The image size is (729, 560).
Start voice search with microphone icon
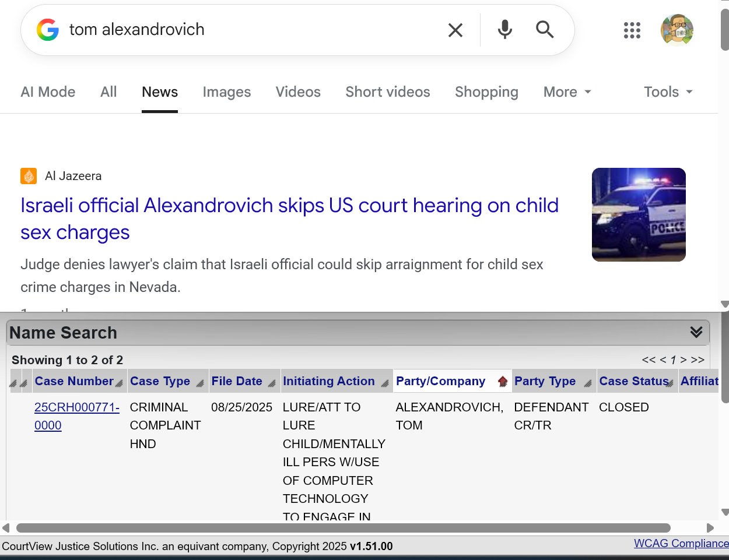[x=505, y=29]
